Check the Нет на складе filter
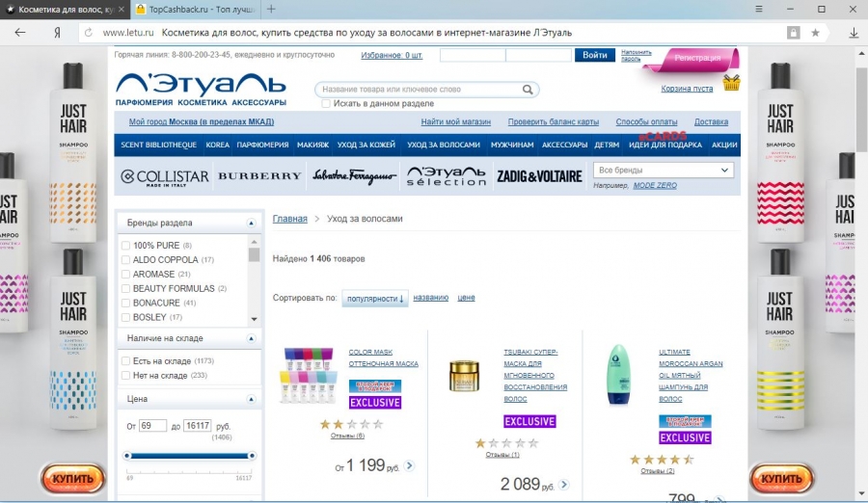 click(125, 375)
